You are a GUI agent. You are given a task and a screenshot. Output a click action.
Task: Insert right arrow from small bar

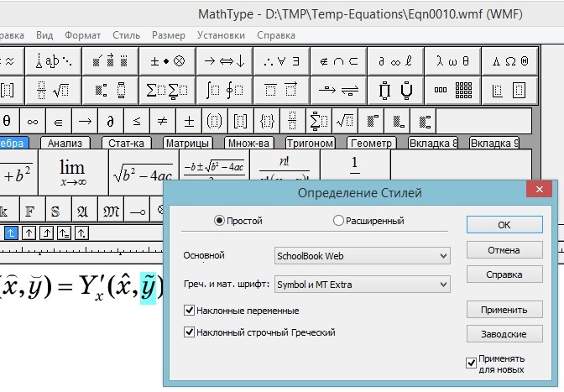[85, 121]
